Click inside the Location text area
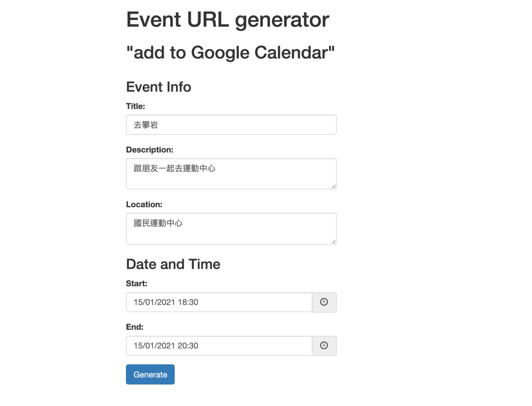The image size is (532, 406). (x=231, y=229)
